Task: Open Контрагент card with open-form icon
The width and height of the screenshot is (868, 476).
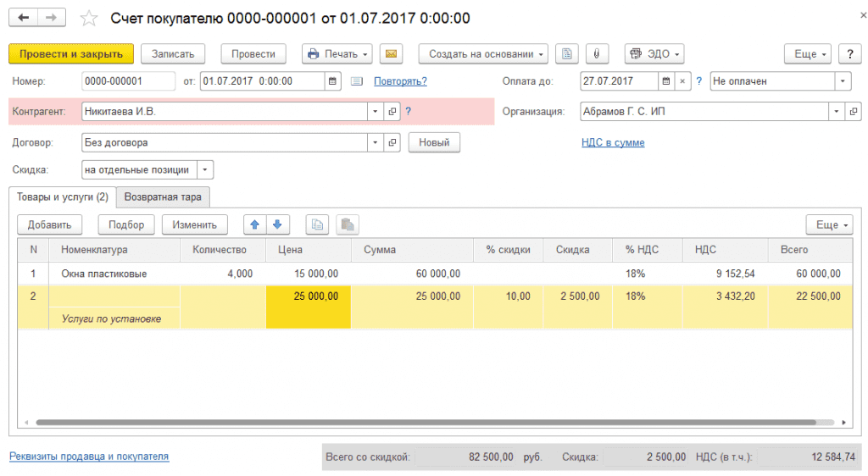Action: (x=392, y=112)
